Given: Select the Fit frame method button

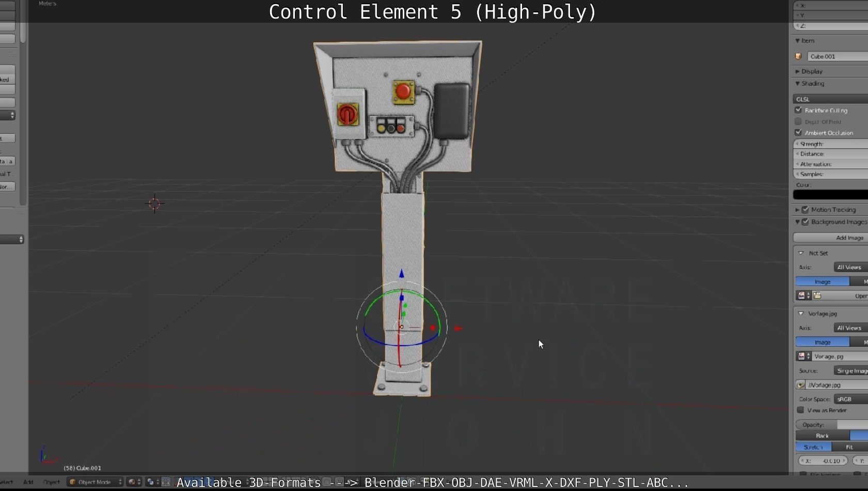Looking at the screenshot, I should pyautogui.click(x=849, y=447).
